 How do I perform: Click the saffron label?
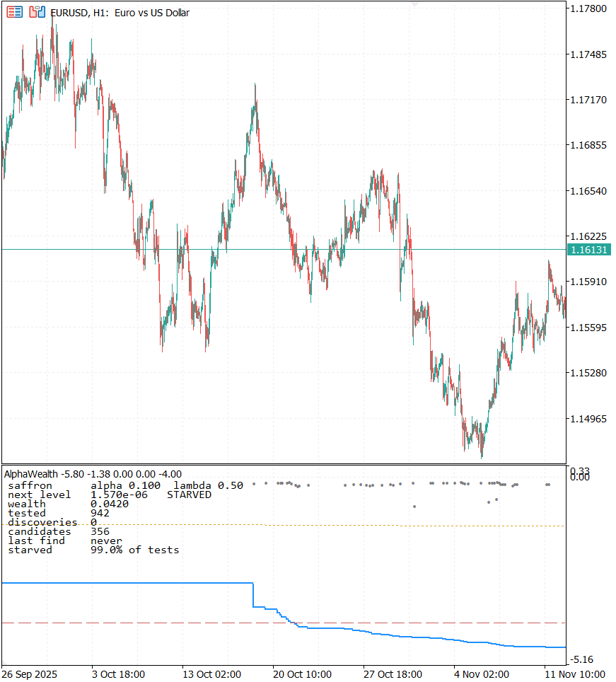tap(30, 485)
